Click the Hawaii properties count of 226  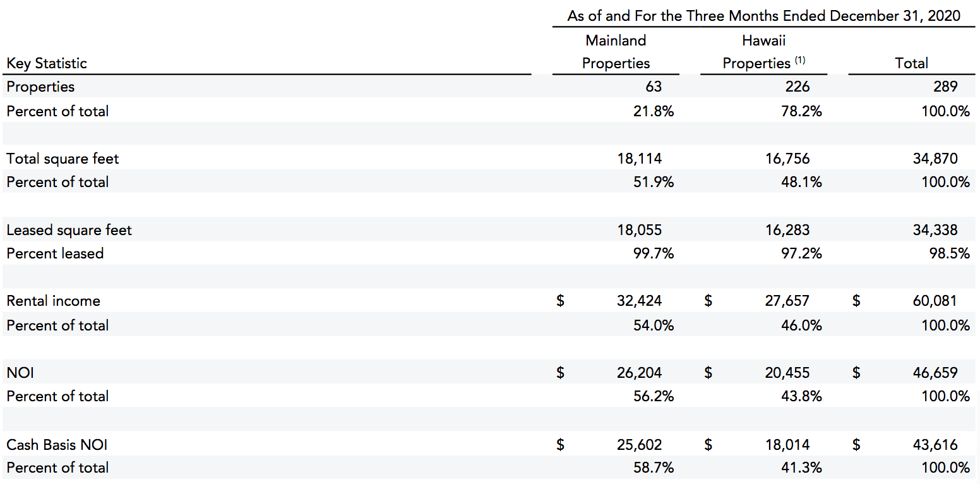point(797,87)
